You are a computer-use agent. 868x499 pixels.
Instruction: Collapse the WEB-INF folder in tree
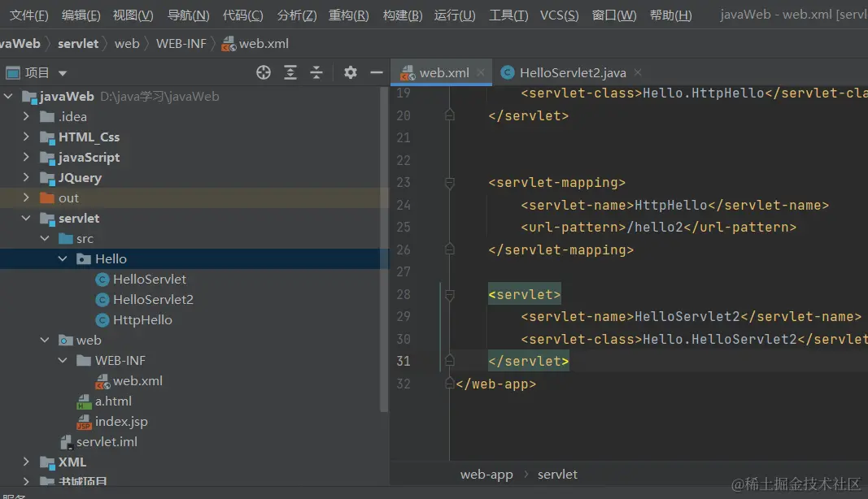63,361
